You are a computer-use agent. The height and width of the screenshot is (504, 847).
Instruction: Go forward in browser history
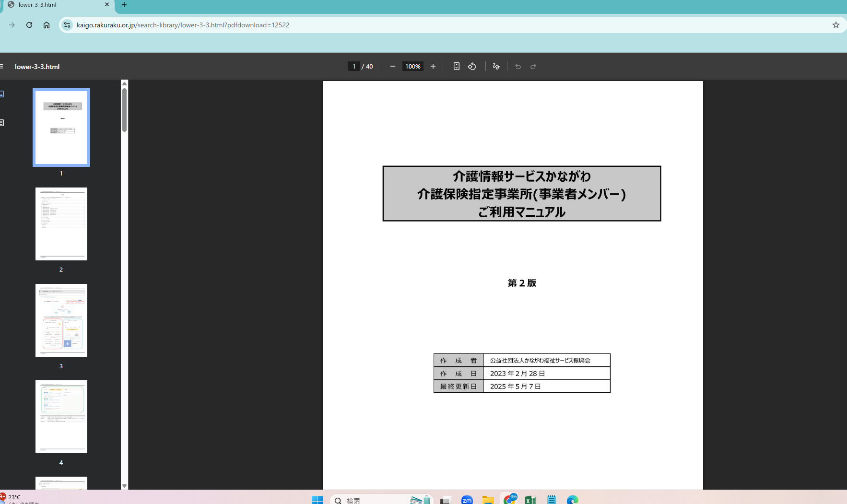pyautogui.click(x=12, y=25)
